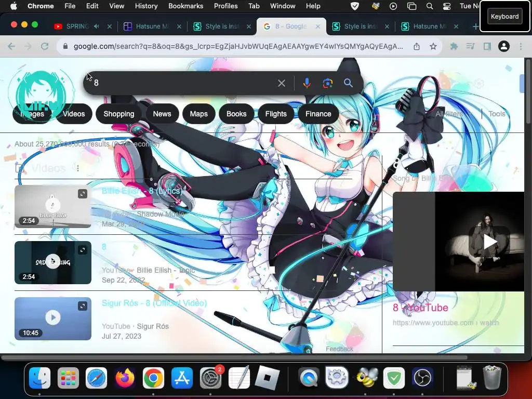
Task: Open the Chrome profile avatar
Action: click(x=504, y=46)
